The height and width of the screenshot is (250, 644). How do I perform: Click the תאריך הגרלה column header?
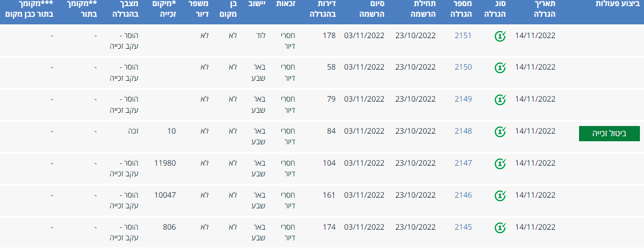click(x=539, y=9)
